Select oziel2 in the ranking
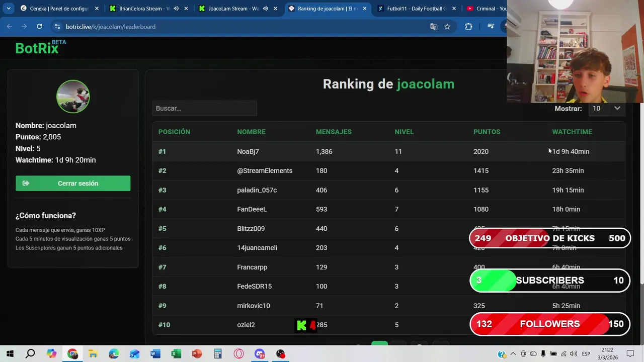Image resolution: width=644 pixels, height=362 pixels. (246, 325)
